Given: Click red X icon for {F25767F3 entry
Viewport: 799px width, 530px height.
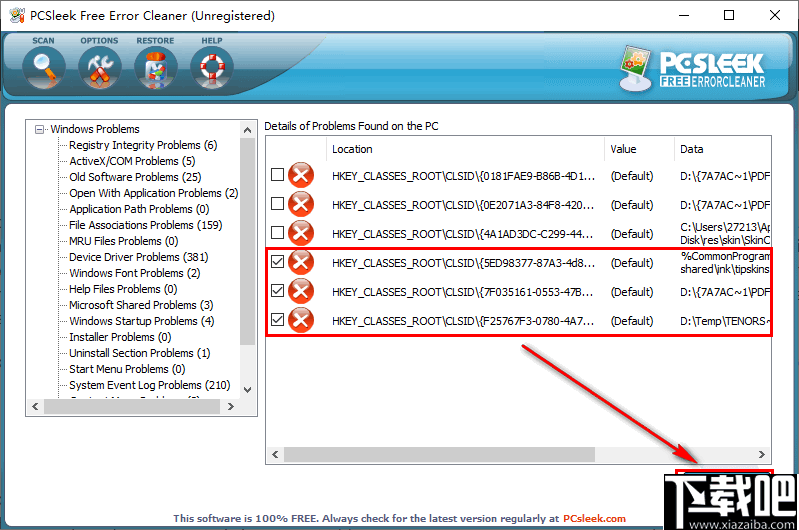Looking at the screenshot, I should point(301,321).
